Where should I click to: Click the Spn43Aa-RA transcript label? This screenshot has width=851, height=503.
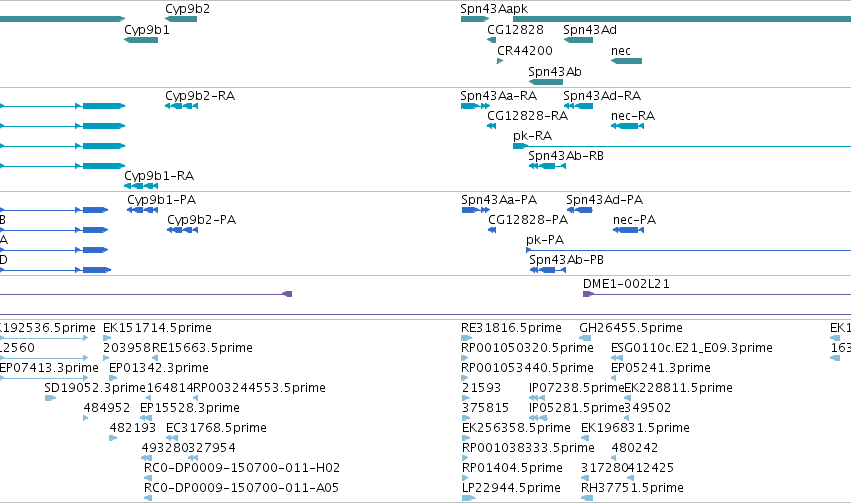pyautogui.click(x=499, y=95)
